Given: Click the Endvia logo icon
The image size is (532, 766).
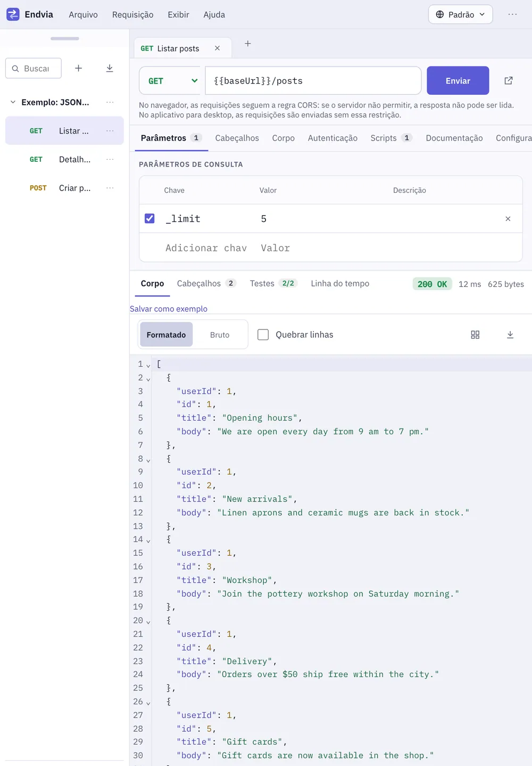Looking at the screenshot, I should [x=13, y=14].
